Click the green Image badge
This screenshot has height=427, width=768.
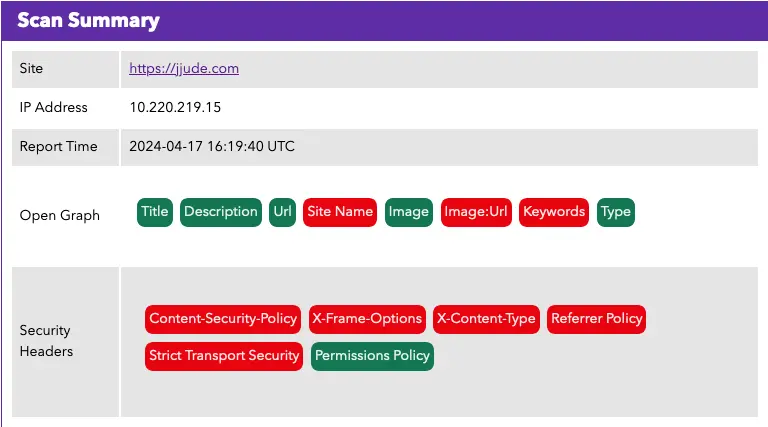click(409, 212)
